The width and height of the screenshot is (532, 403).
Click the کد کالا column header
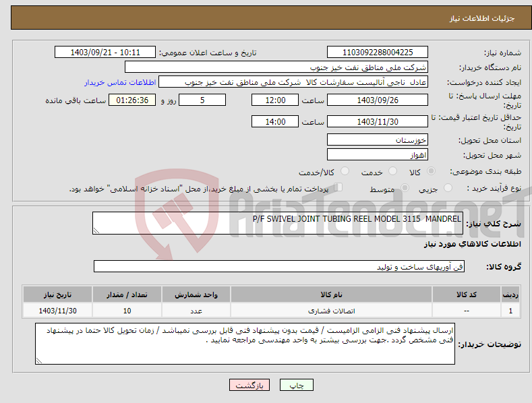[x=467, y=294]
